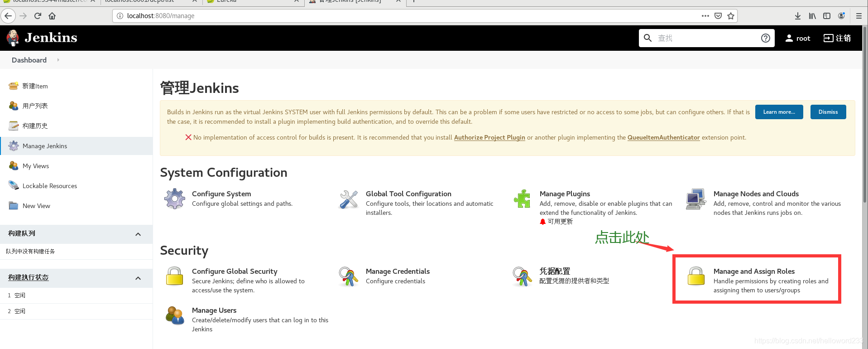
Task: Click the Configure Global Security padlock icon
Action: point(174,276)
